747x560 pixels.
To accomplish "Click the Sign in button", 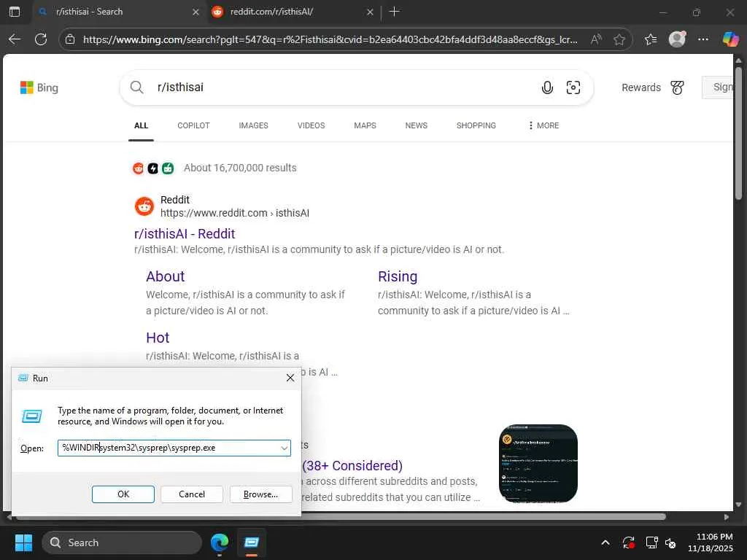I will pos(718,87).
